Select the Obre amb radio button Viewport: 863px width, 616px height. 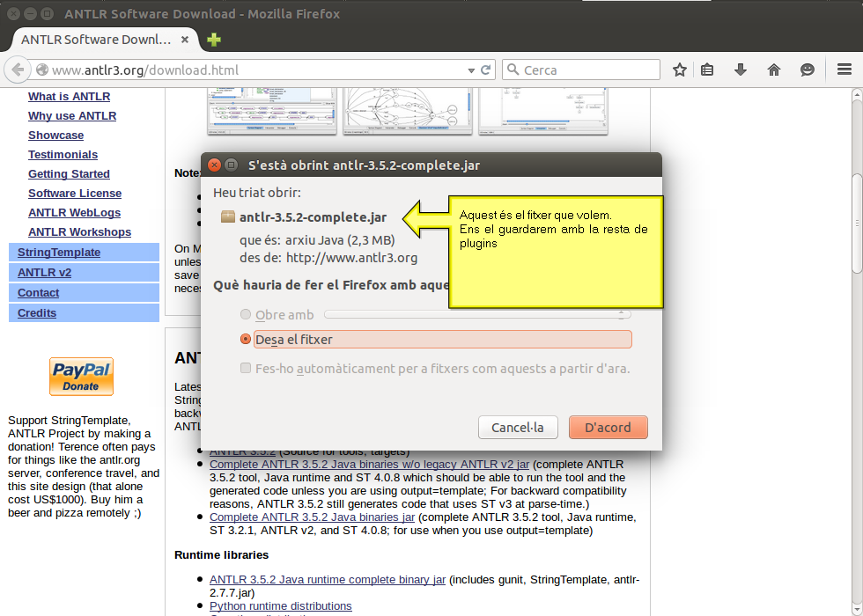246,315
